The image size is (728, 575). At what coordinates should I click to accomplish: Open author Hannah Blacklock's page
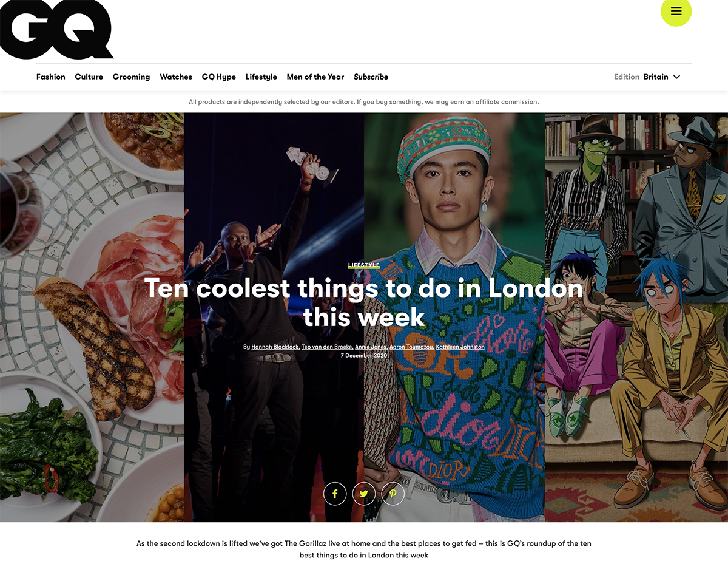275,347
